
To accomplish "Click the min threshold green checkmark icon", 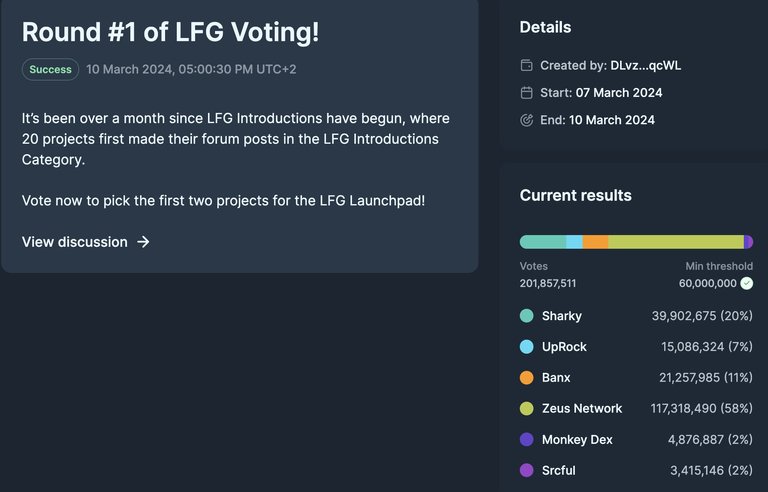I will coord(746,283).
